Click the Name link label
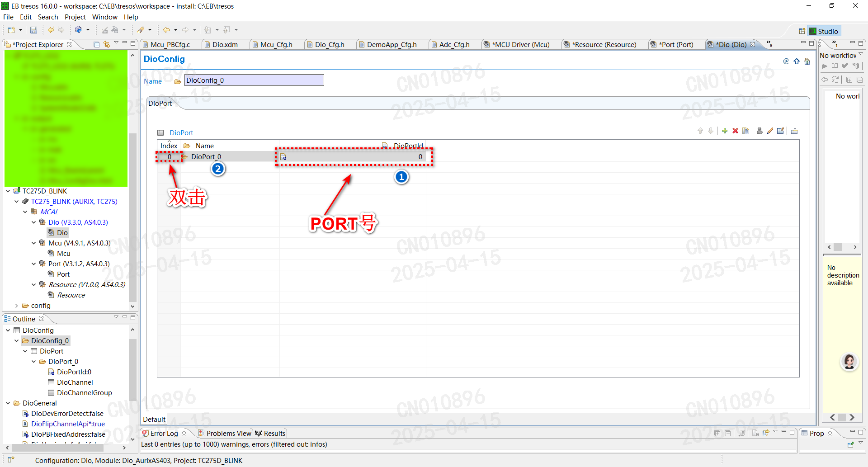Image resolution: width=868 pixels, height=467 pixels. (153, 81)
